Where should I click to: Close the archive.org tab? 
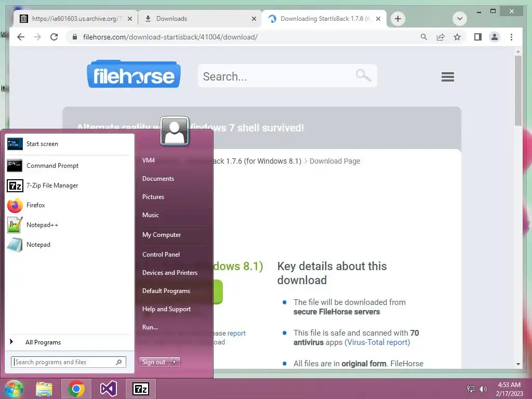[x=129, y=19]
